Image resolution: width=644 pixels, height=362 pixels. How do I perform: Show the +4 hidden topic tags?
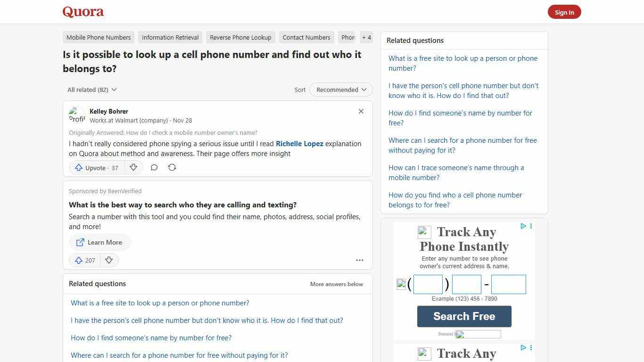(366, 37)
